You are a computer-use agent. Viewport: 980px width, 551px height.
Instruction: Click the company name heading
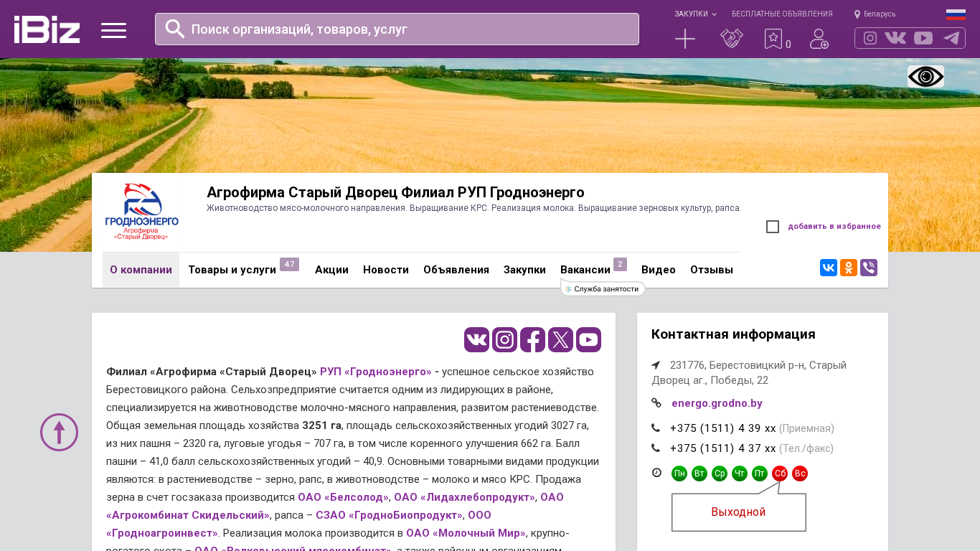pos(395,192)
